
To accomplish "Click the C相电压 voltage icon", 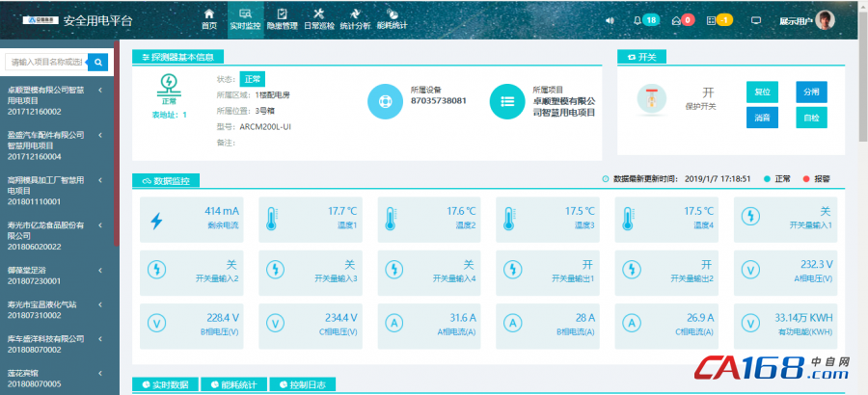I will click(275, 323).
